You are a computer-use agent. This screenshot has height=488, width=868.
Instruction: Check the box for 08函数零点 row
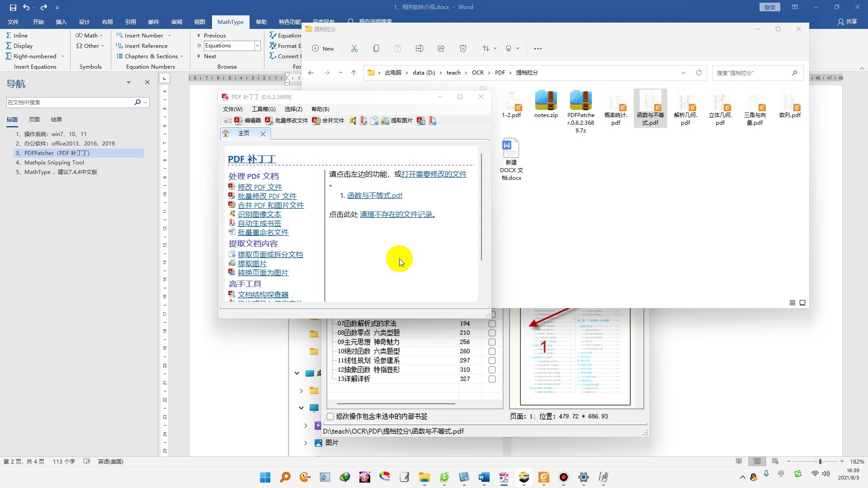pyautogui.click(x=492, y=333)
